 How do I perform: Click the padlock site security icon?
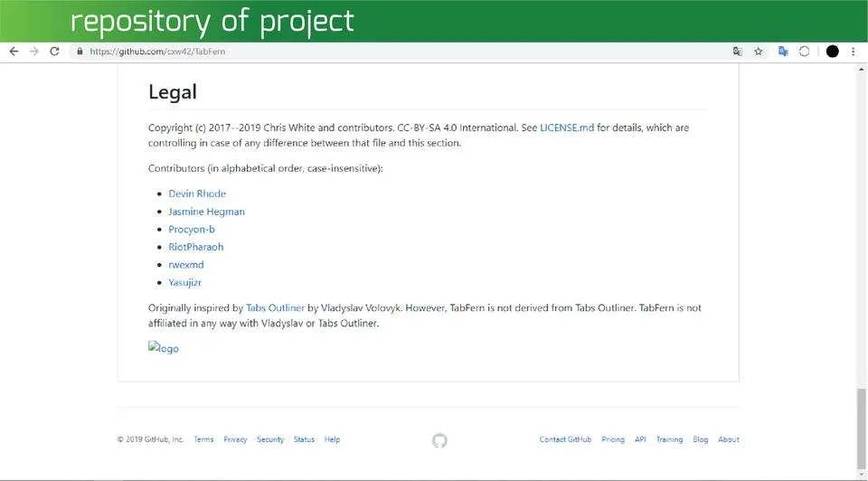click(80, 52)
